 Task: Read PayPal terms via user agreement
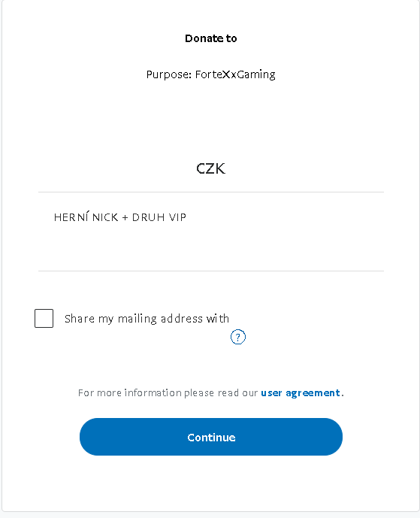(300, 392)
